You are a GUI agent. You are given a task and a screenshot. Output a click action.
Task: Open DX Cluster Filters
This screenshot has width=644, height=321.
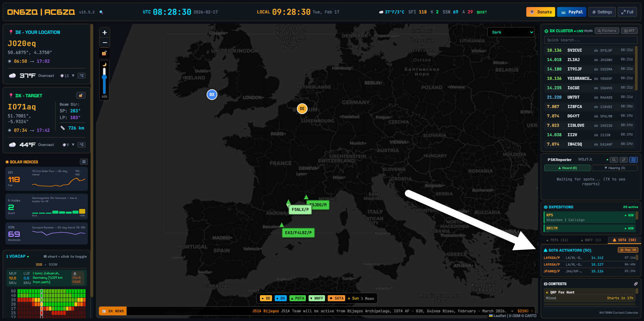click(x=607, y=31)
